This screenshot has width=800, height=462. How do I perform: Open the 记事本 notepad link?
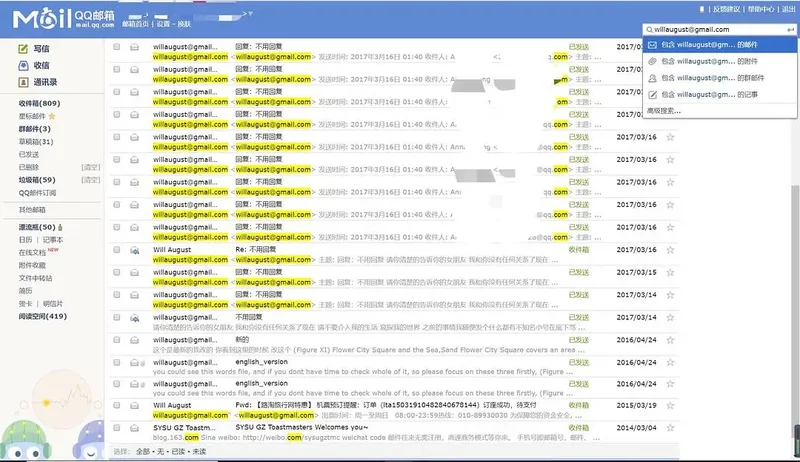click(53, 240)
